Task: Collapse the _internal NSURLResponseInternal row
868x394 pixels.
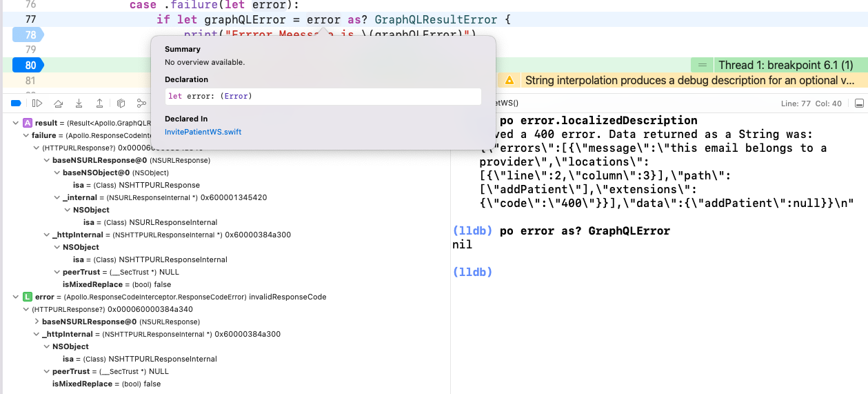Action: click(x=57, y=197)
